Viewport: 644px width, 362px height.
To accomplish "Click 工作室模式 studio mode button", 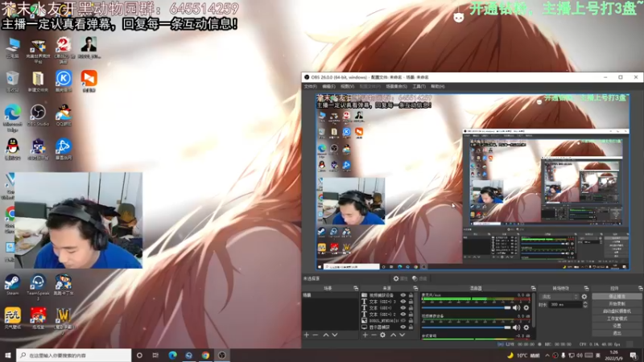I will tap(617, 319).
